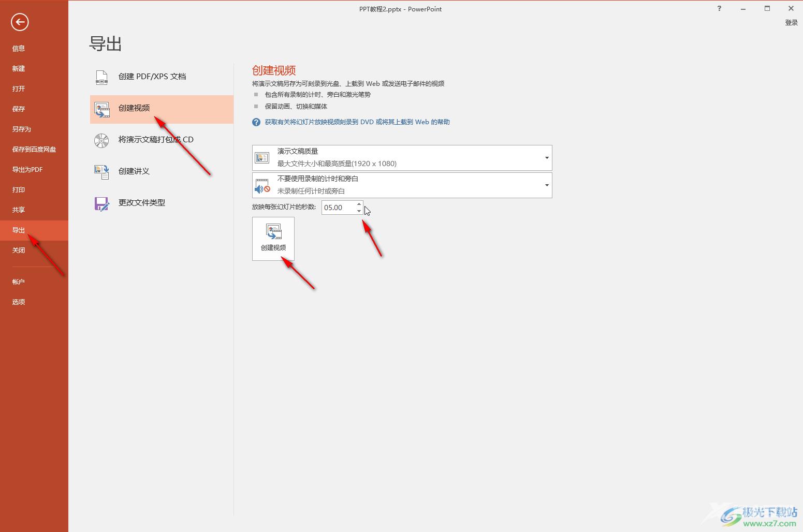Image resolution: width=803 pixels, height=532 pixels.
Task: Click the 05.00 seconds input field
Action: [339, 208]
